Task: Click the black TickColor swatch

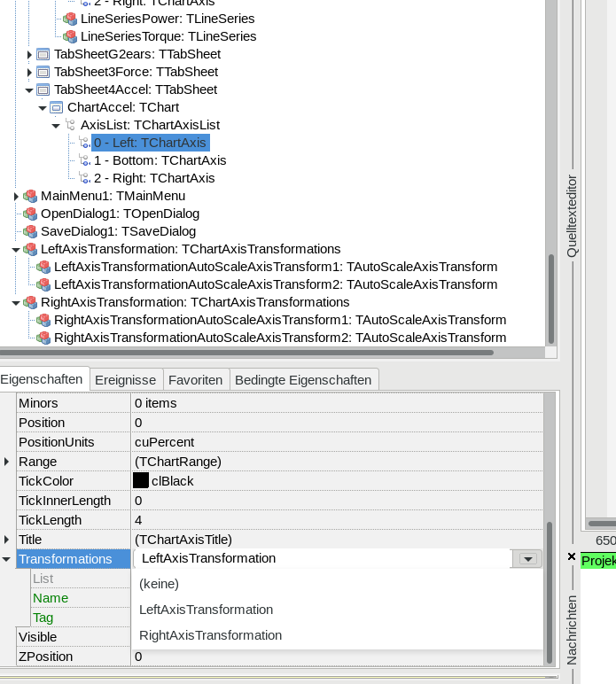Action: [141, 481]
